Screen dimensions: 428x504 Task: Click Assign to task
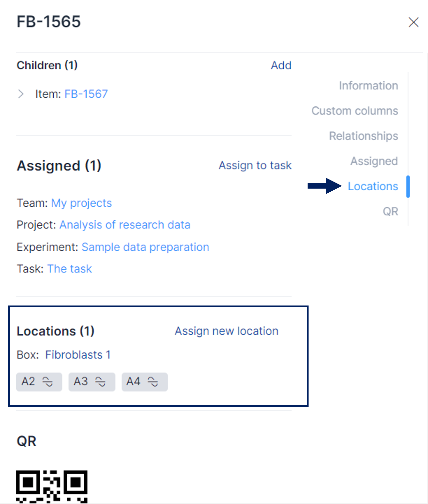coord(255,165)
